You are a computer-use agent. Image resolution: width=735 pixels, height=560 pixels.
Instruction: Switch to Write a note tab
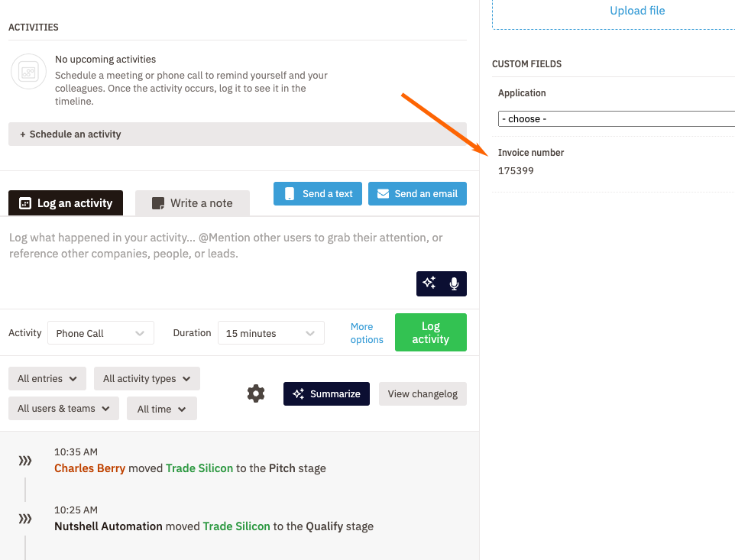(x=193, y=203)
